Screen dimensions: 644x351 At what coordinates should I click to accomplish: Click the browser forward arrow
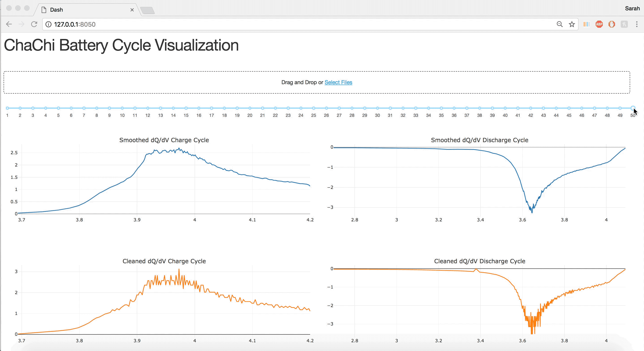click(x=21, y=24)
